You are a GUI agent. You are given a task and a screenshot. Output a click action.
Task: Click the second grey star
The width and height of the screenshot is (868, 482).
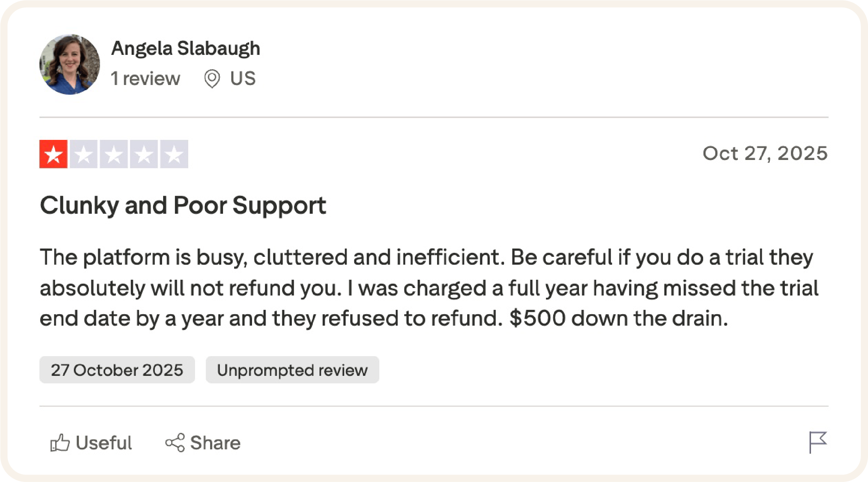(84, 154)
